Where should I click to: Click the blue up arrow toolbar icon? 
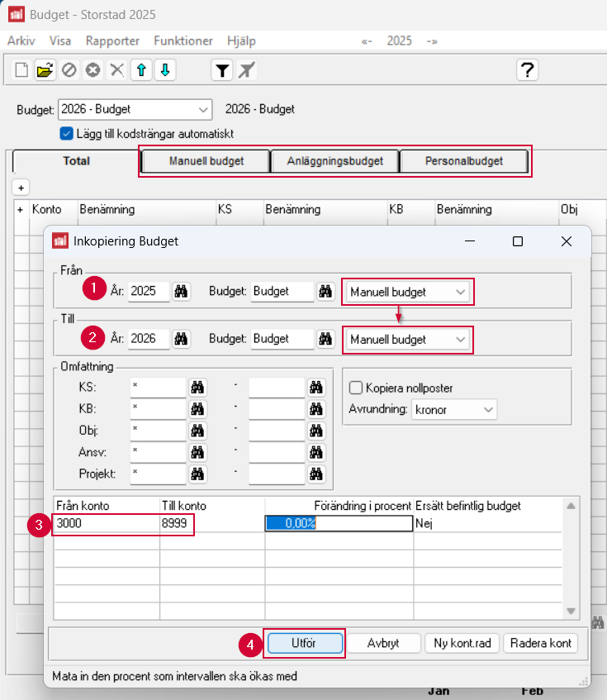point(141,70)
